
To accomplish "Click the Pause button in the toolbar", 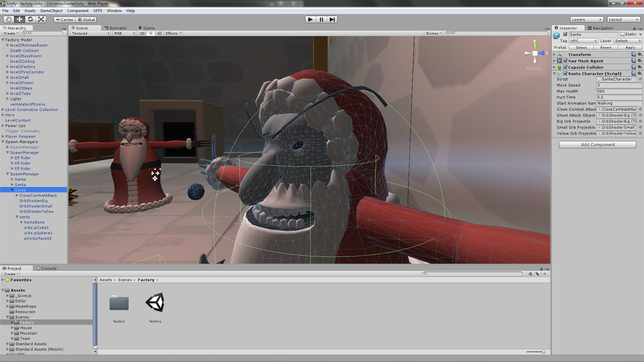I will pos(321,19).
